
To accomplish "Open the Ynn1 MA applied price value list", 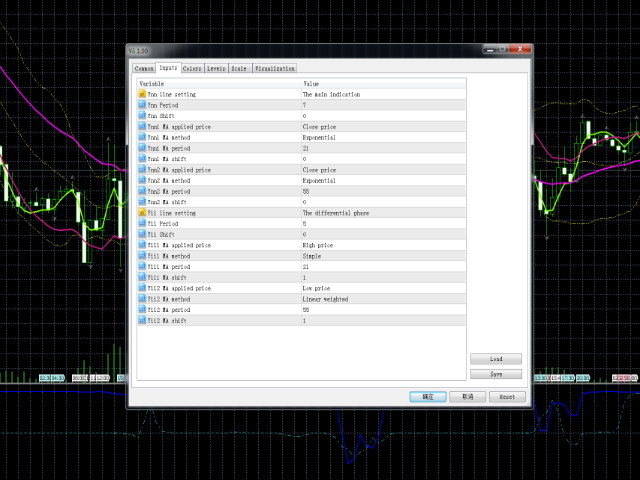I will (382, 127).
